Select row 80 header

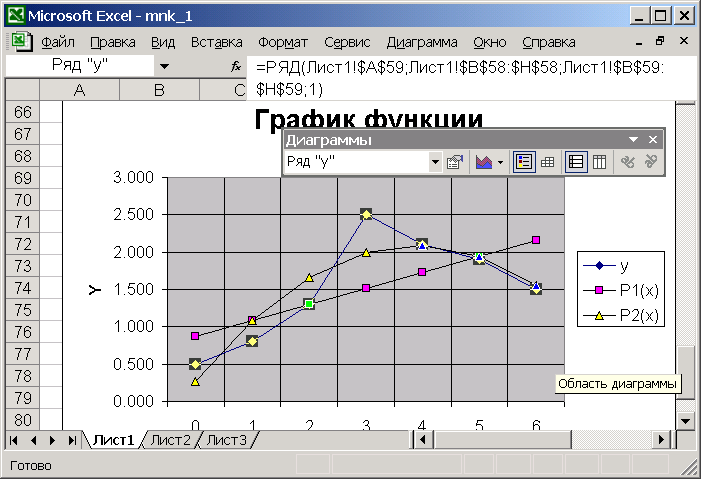tap(23, 420)
